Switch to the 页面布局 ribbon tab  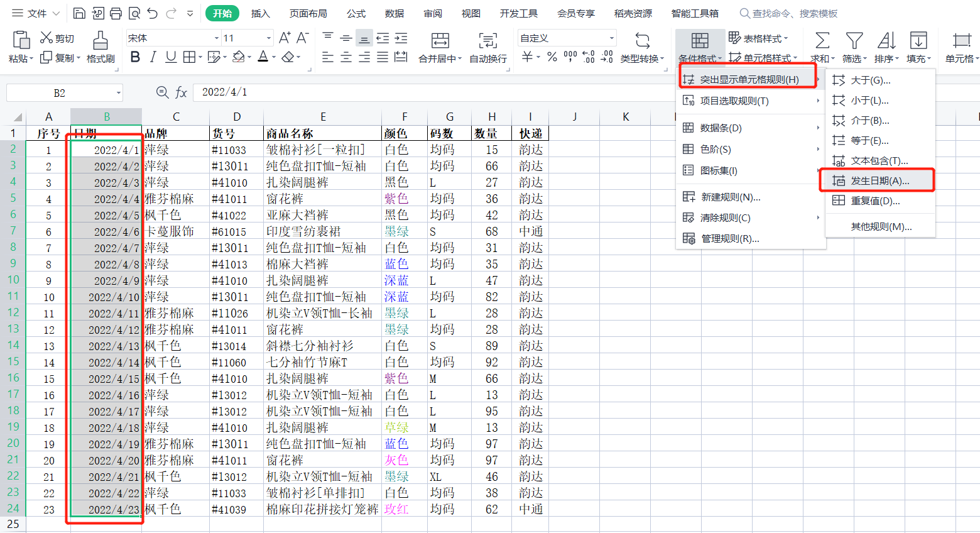click(x=308, y=13)
